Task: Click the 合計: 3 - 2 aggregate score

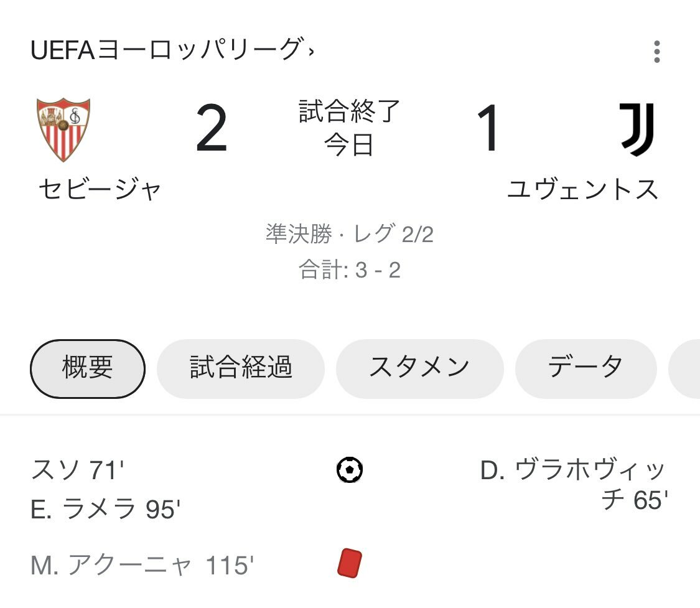Action: click(x=350, y=269)
